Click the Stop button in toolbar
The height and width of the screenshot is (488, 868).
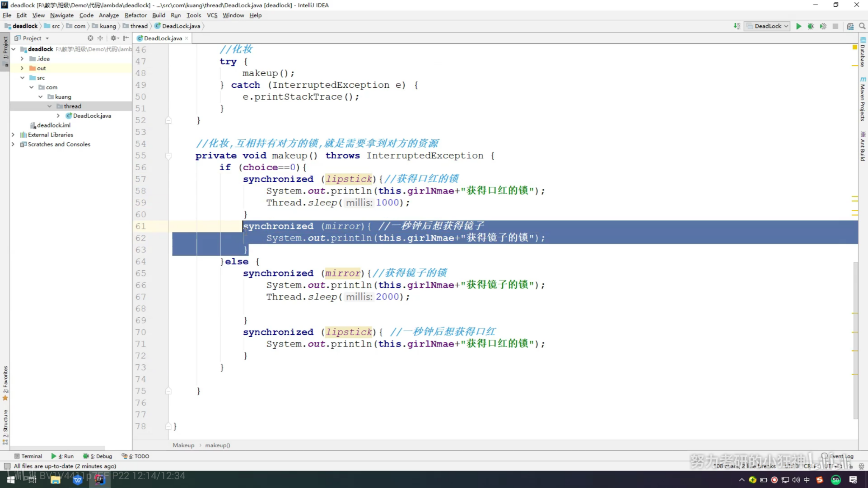click(x=835, y=26)
